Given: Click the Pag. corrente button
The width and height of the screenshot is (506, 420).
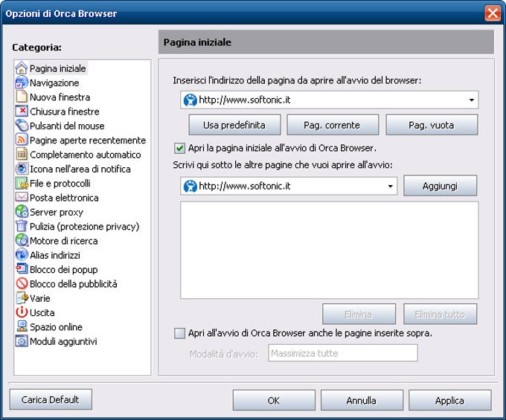Looking at the screenshot, I should (333, 125).
